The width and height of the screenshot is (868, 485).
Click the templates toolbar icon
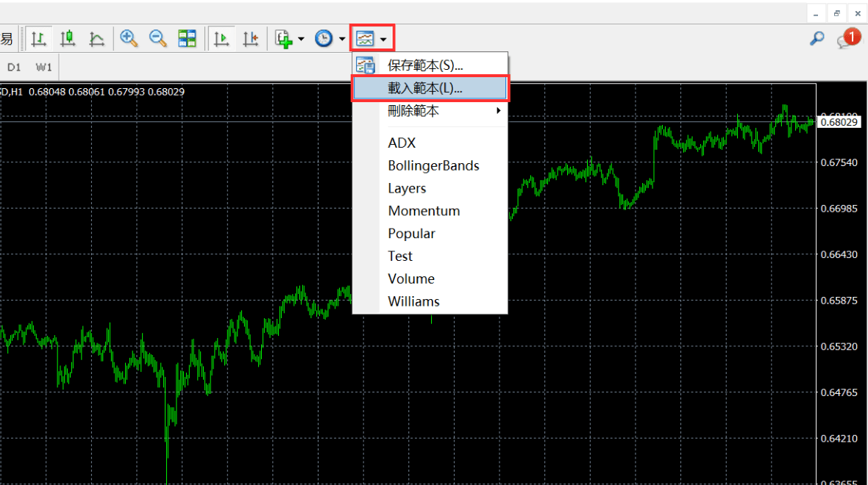(x=365, y=38)
